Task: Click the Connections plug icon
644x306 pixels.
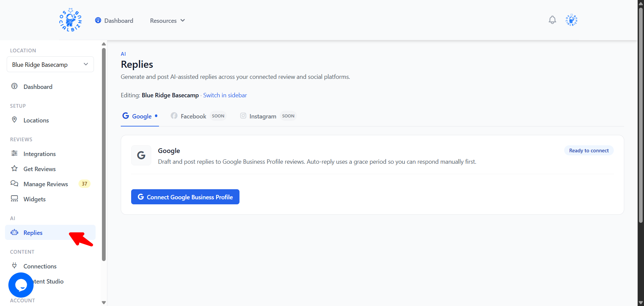Action: point(14,266)
